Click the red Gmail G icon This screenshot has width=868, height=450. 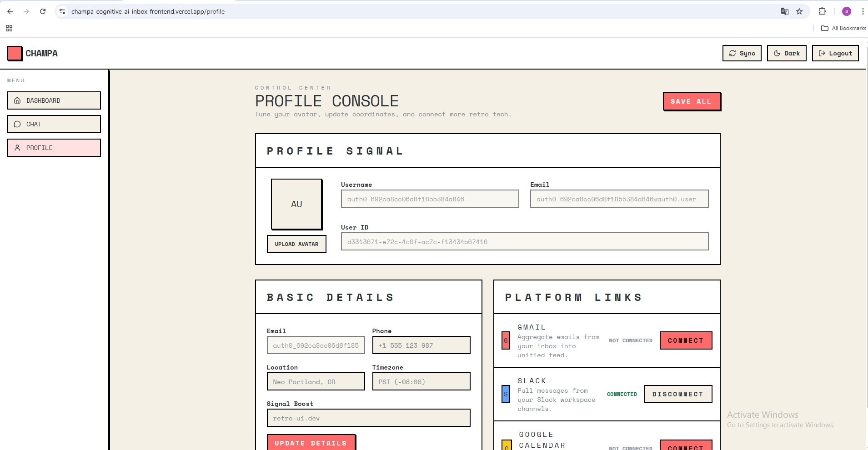coord(506,340)
